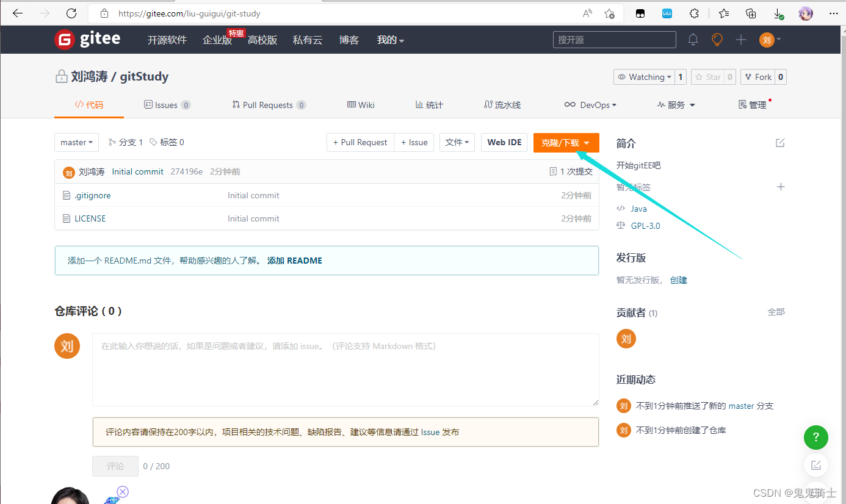The width and height of the screenshot is (846, 504).
Task: Open browser profile avatar
Action: (x=806, y=13)
